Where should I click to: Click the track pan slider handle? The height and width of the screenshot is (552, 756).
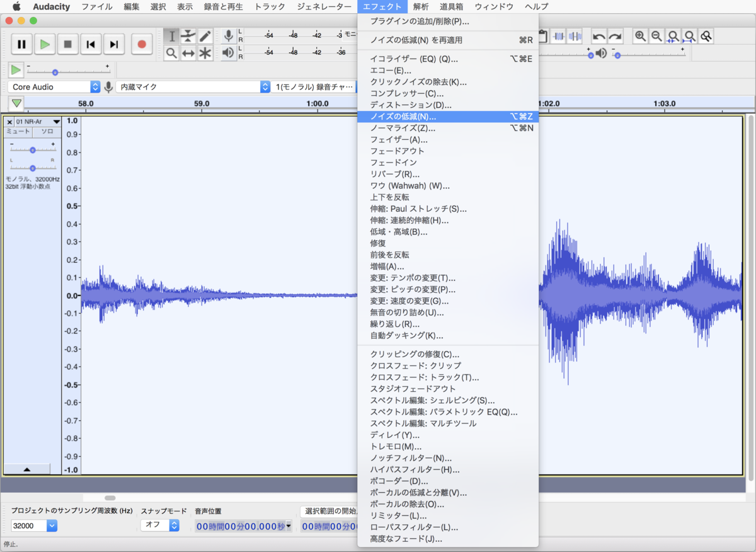coord(33,168)
